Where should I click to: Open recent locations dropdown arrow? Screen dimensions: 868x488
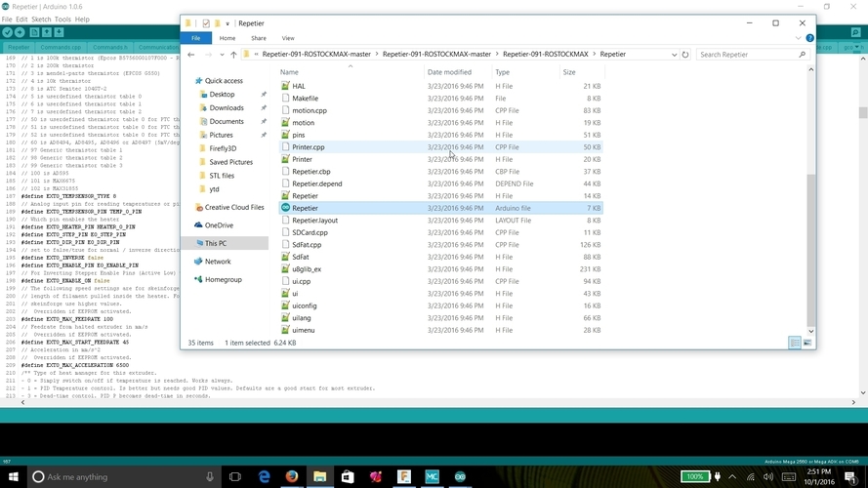222,55
